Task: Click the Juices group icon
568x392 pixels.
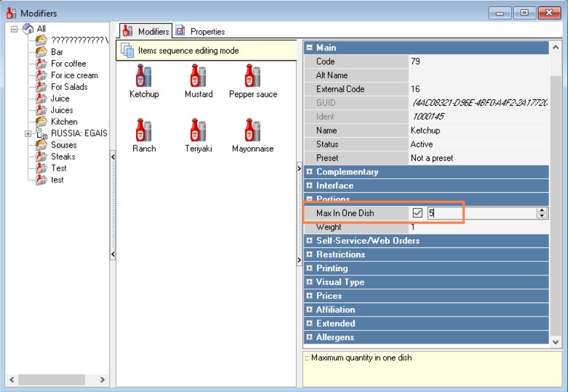Action: point(41,110)
